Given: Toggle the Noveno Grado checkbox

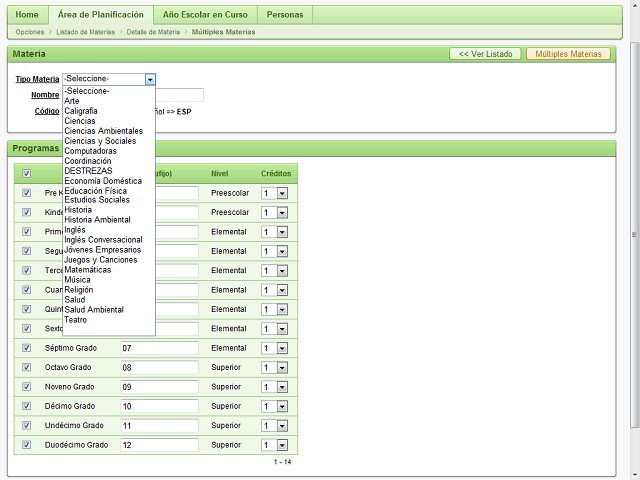Looking at the screenshot, I should point(27,387).
